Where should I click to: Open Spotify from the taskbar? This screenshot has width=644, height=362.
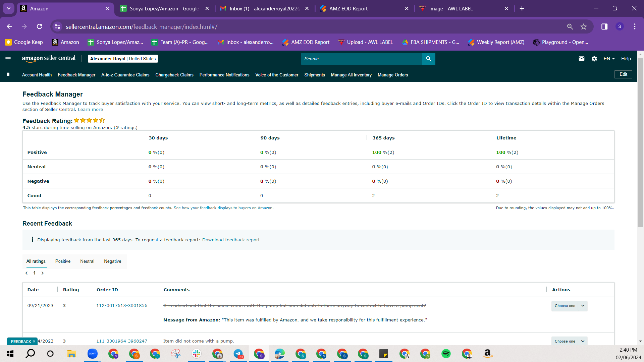(446, 354)
